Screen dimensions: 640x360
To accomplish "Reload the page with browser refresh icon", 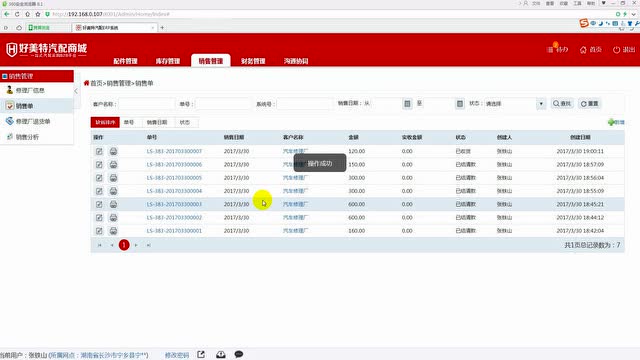I will pos(17,14).
